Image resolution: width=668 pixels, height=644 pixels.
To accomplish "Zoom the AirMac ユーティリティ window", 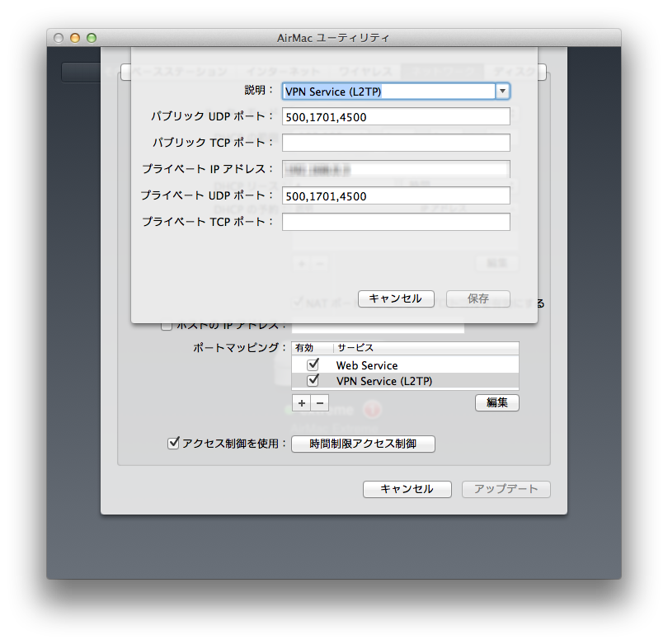I will click(x=92, y=38).
